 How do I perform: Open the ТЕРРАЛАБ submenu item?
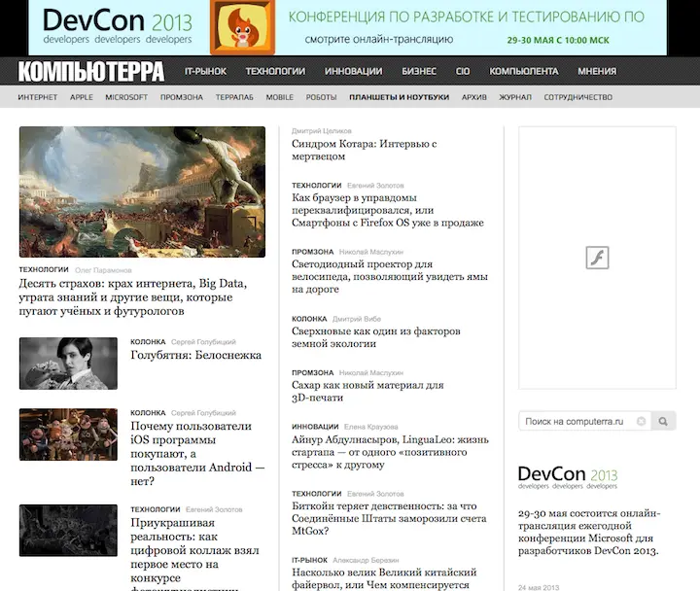tap(234, 97)
